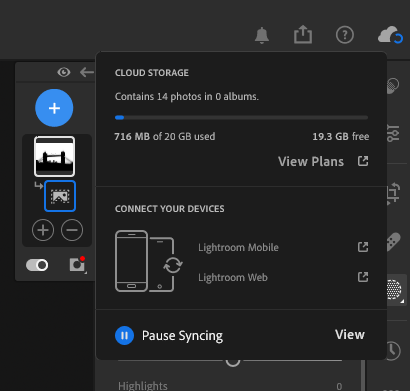Click Lightroom Mobile external link icon

pos(363,247)
